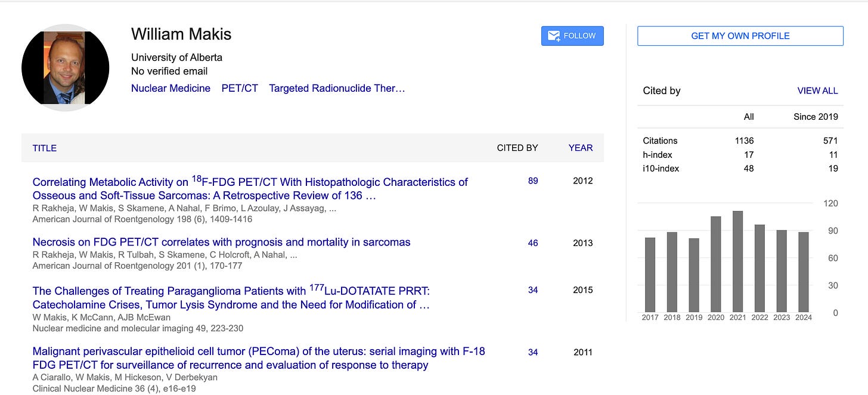The image size is (868, 395).
Task: Click American Journal of Roentgenology 201 (1) text
Action: coord(137,266)
